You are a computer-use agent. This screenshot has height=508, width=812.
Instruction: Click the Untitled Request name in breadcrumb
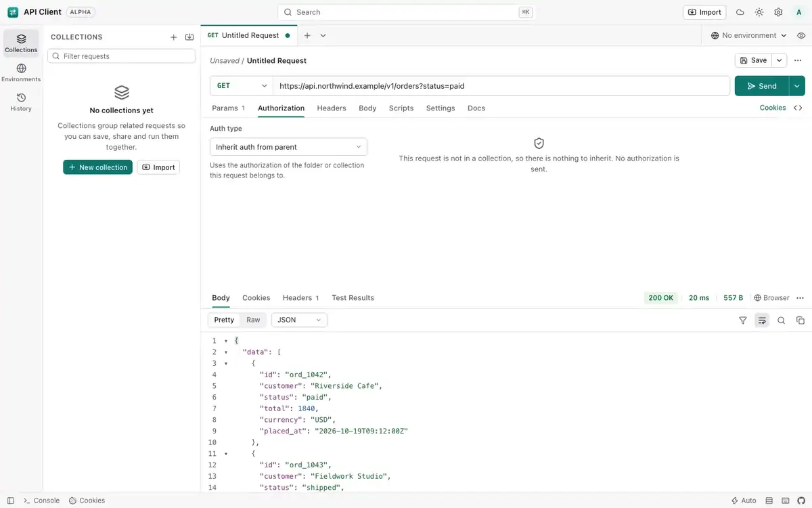point(277,60)
